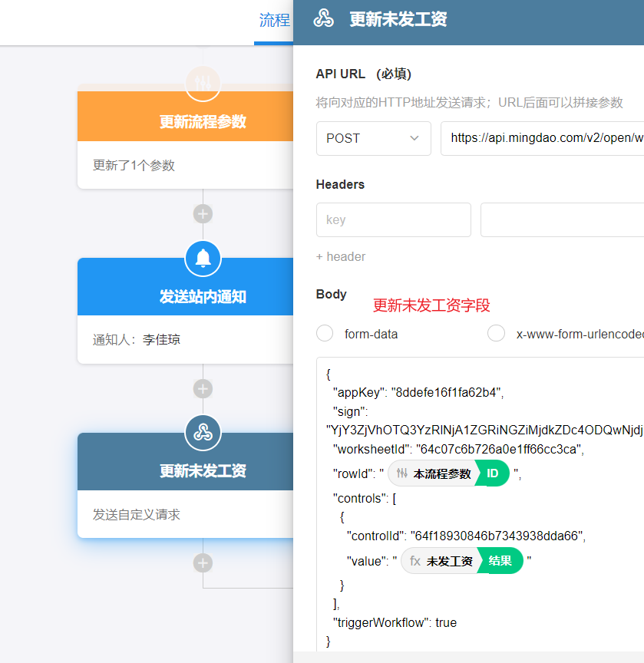
Task: Click the + header link
Action: click(341, 256)
